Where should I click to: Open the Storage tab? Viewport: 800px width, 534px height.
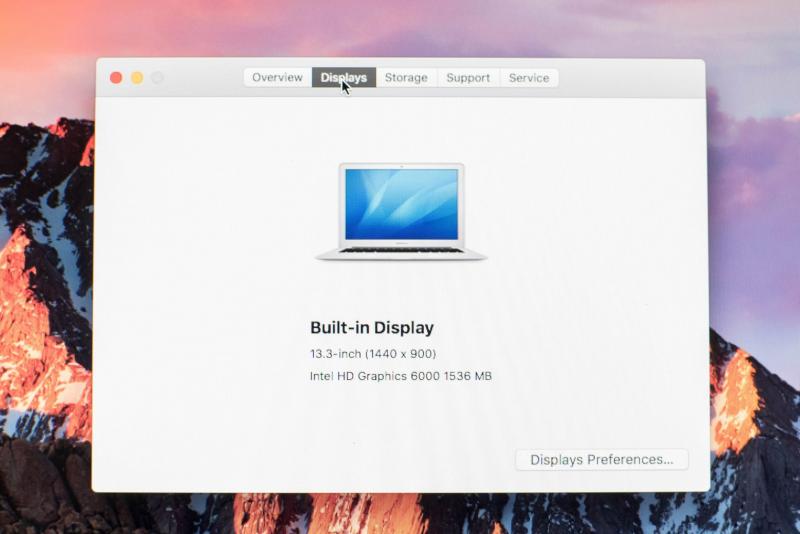pos(406,78)
